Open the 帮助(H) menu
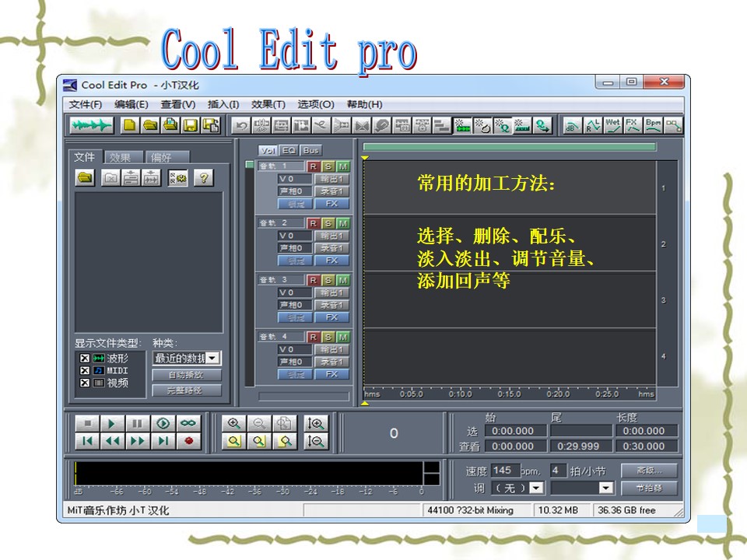The width and height of the screenshot is (747, 560). tap(364, 104)
